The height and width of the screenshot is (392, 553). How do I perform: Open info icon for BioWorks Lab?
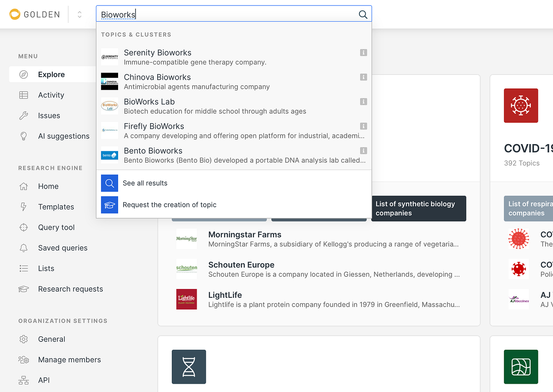(x=363, y=101)
